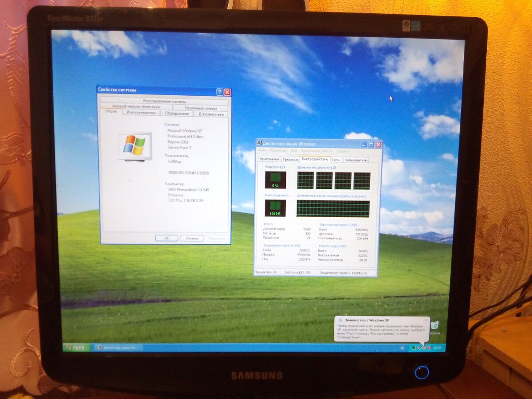Switch to the Имя компьютера tab

tap(141, 113)
